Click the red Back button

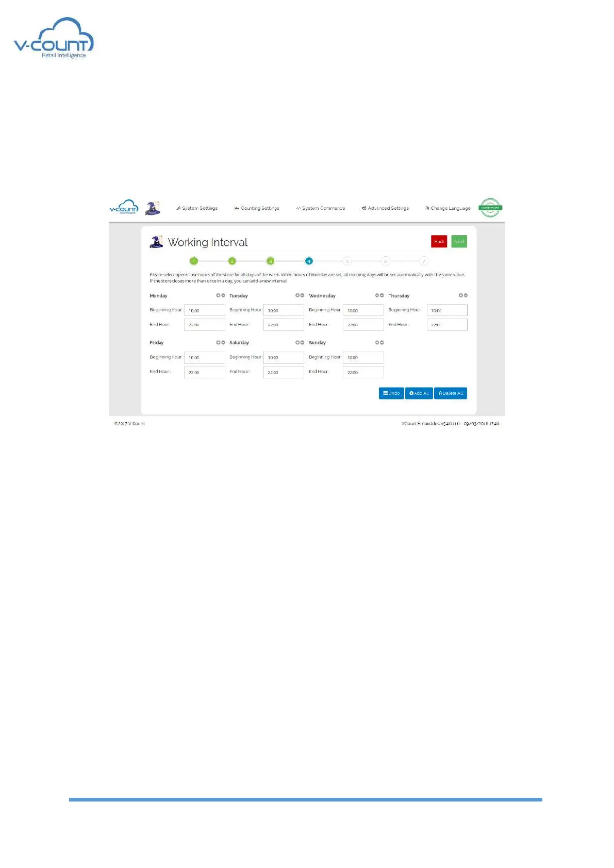click(x=439, y=241)
